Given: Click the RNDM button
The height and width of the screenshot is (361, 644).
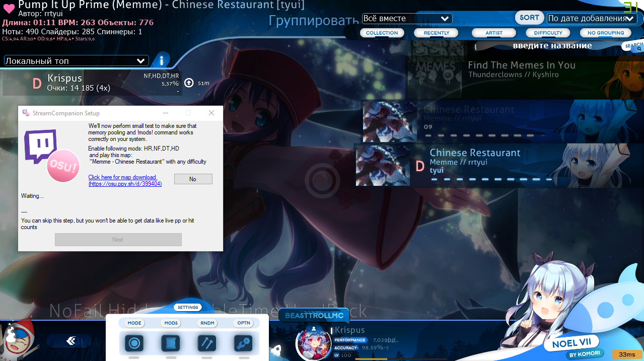Looking at the screenshot, I should pos(207,323).
